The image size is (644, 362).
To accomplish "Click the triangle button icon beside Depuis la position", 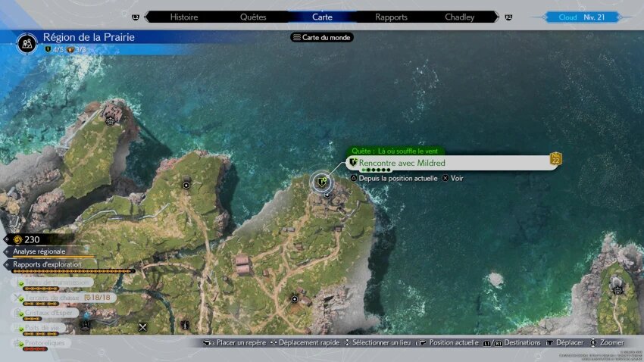I will click(x=354, y=178).
